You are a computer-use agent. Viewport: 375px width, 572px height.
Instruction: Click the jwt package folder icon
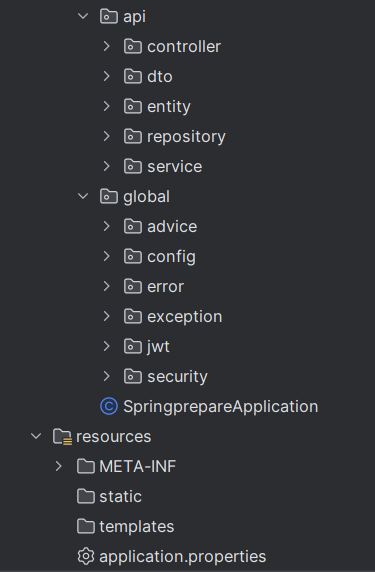[x=133, y=346]
